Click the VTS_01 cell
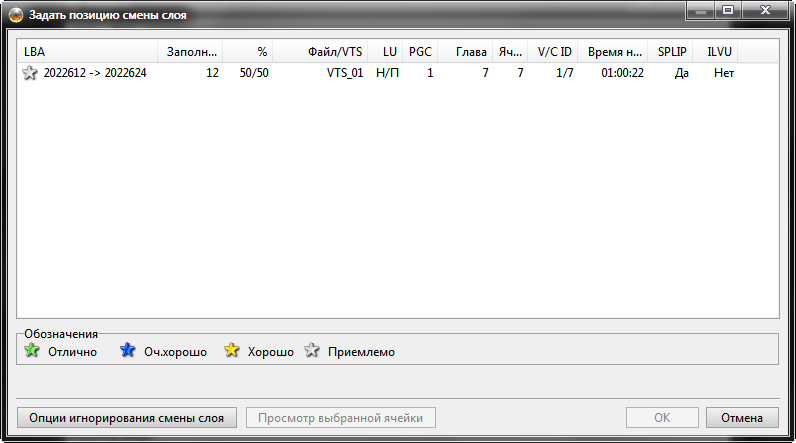This screenshot has width=796, height=443. point(345,73)
